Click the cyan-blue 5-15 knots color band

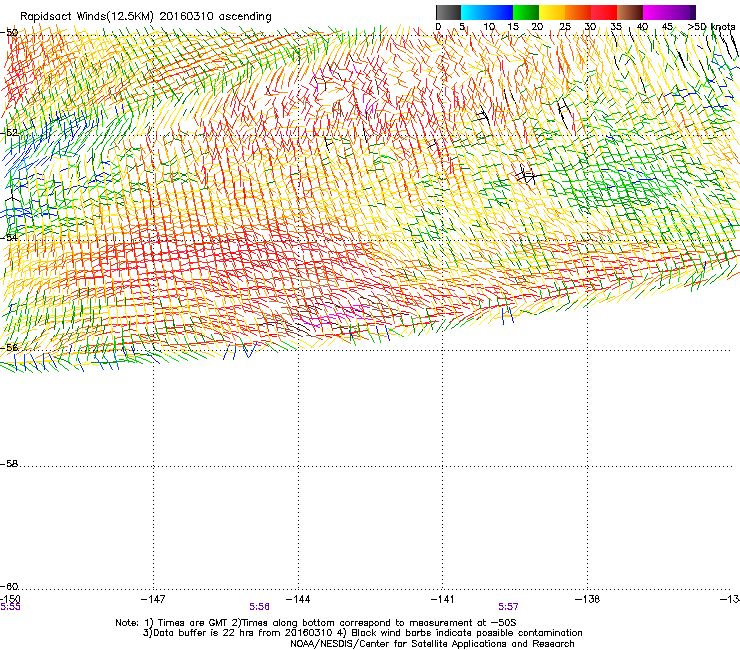click(487, 12)
